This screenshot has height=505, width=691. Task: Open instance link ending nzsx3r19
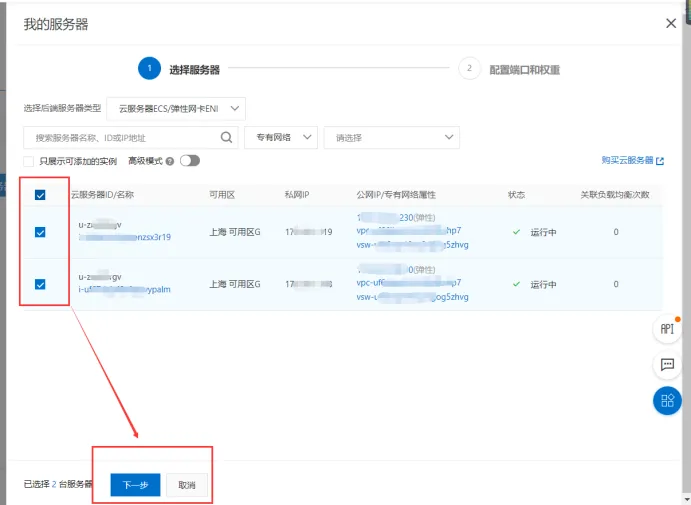[x=125, y=237]
